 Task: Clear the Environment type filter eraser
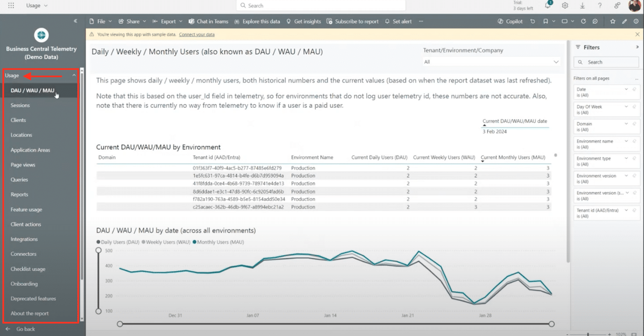634,158
